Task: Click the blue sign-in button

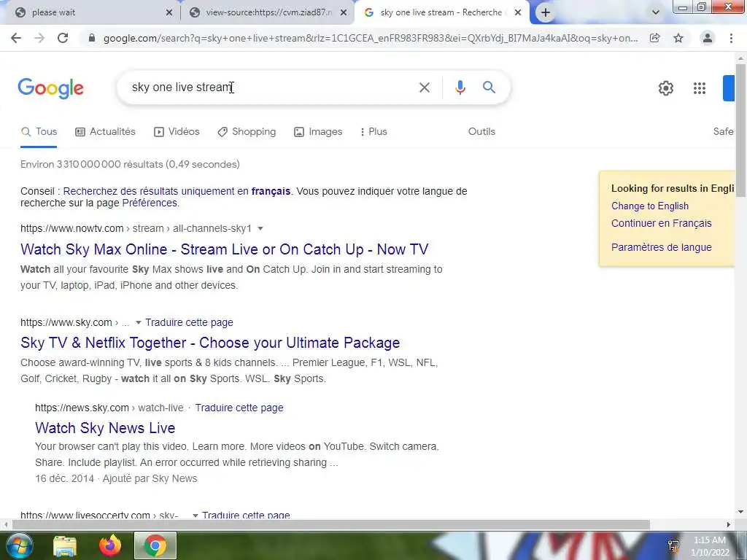Action: click(x=729, y=88)
